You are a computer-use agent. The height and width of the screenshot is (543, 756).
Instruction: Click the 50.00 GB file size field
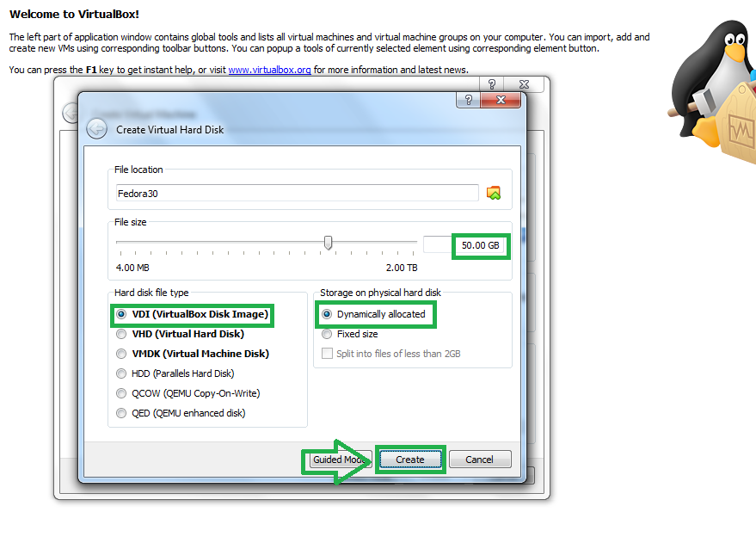pyautogui.click(x=464, y=245)
